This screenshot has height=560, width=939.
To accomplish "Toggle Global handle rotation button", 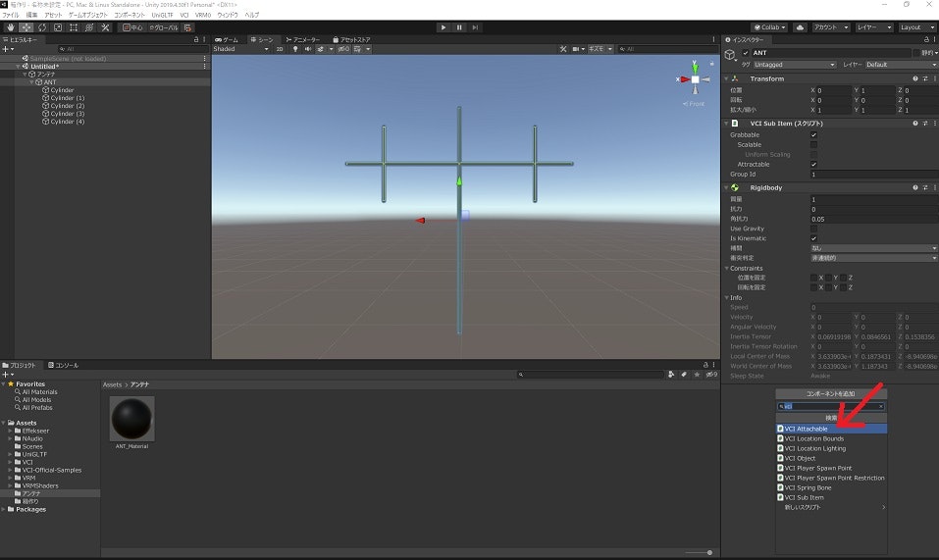I will [x=163, y=27].
